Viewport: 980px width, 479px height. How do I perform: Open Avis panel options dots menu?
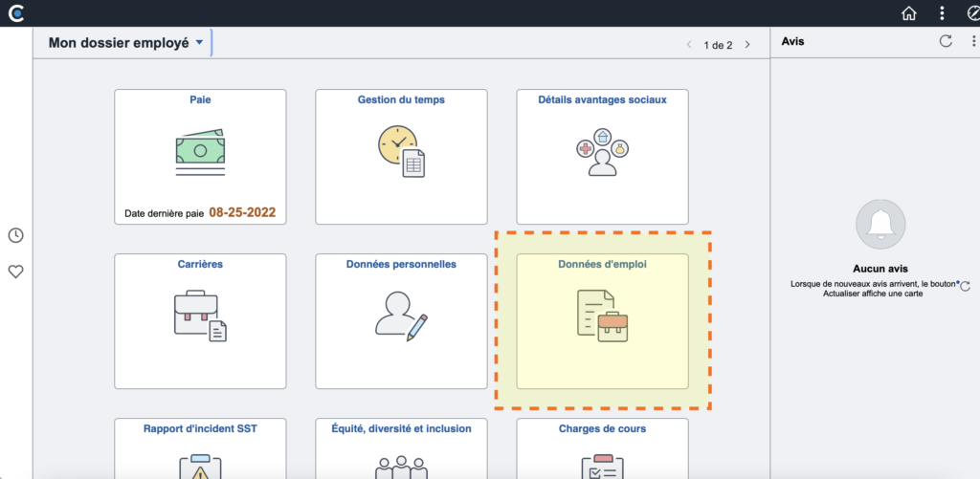[x=973, y=41]
